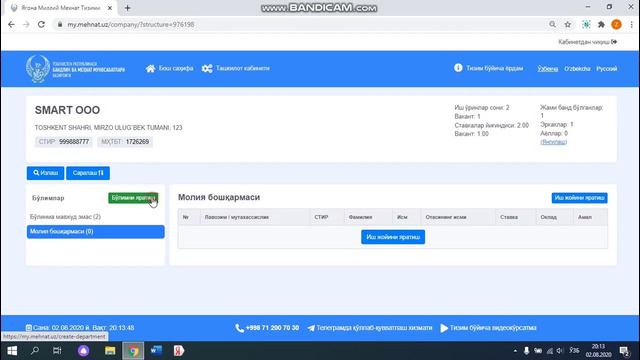Switch language to Ўзбекча

click(x=548, y=69)
